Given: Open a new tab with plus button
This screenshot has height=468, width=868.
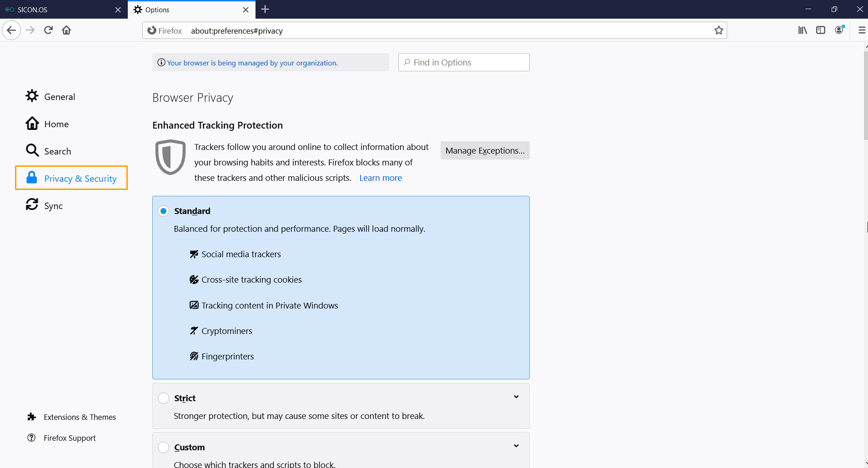Looking at the screenshot, I should click(266, 9).
